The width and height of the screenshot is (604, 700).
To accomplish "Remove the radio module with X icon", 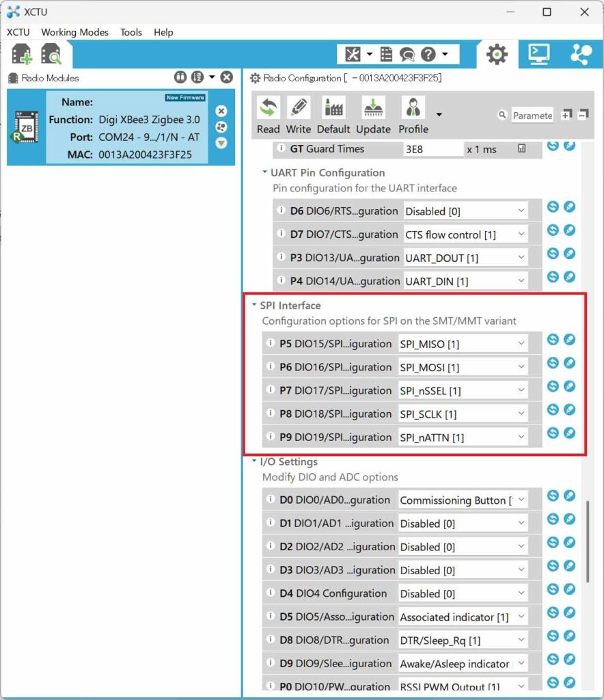I will [x=221, y=111].
